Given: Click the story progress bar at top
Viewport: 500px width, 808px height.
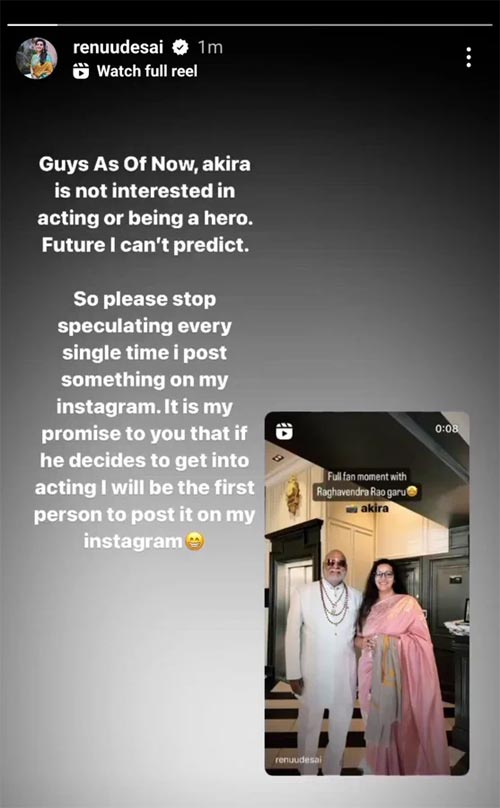Looking at the screenshot, I should pos(250,24).
